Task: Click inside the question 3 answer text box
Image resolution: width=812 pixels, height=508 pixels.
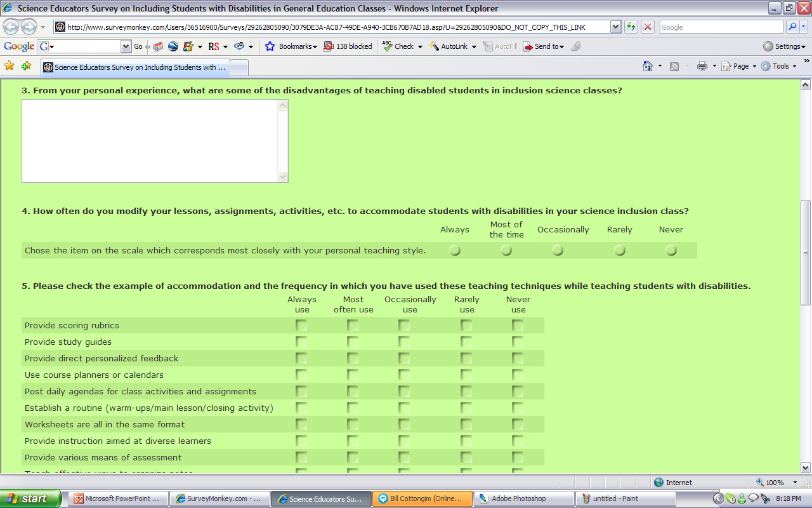Action: click(x=150, y=141)
